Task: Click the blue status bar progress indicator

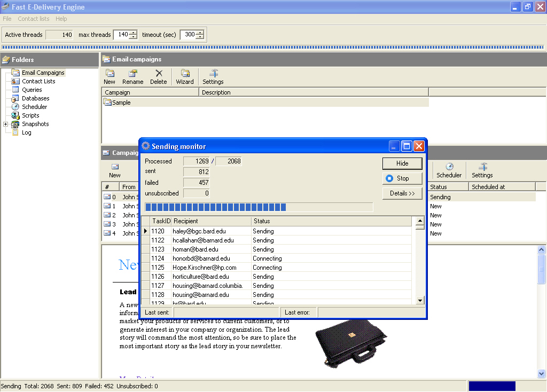Action: 492,386
